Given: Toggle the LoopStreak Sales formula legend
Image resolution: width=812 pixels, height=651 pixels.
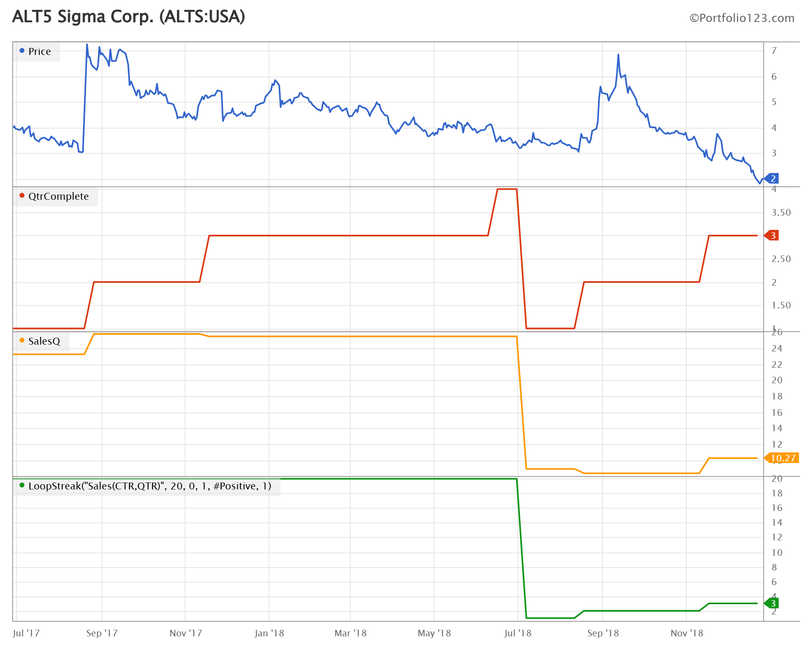Looking at the screenshot, I should pyautogui.click(x=150, y=486).
